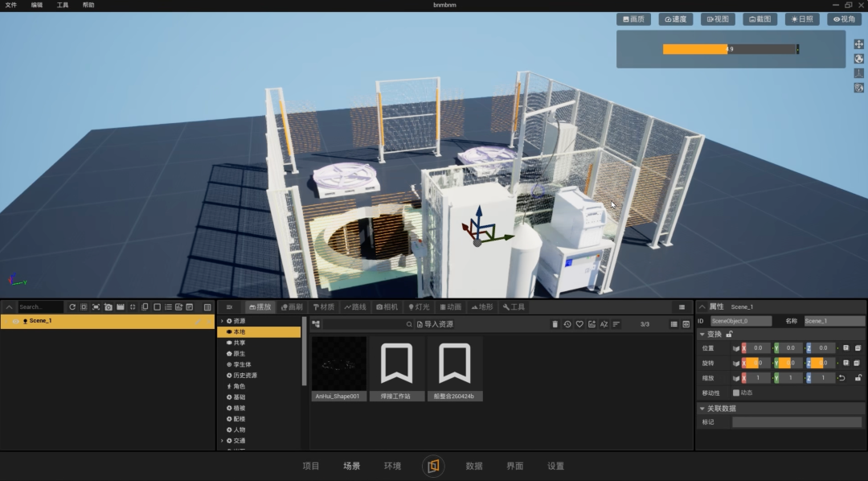Click the globe icon on viewport right edge
This screenshot has width=868, height=481.
(x=858, y=59)
